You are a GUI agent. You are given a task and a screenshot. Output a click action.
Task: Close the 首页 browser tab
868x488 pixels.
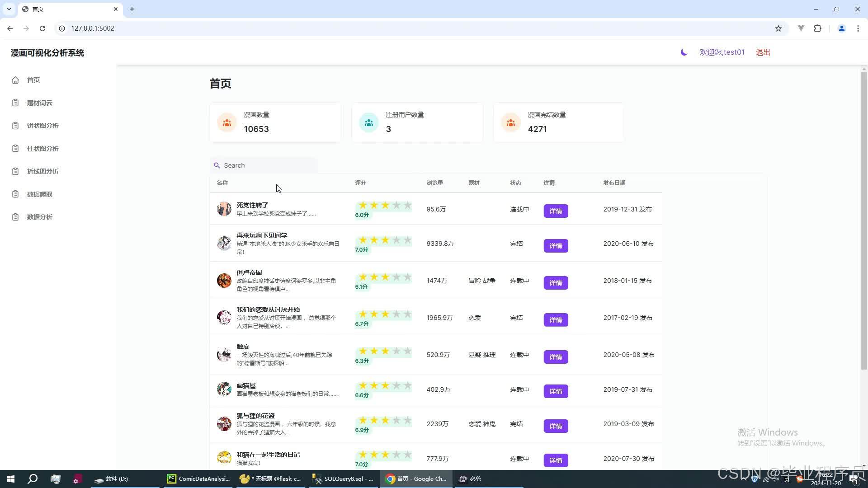[116, 9]
